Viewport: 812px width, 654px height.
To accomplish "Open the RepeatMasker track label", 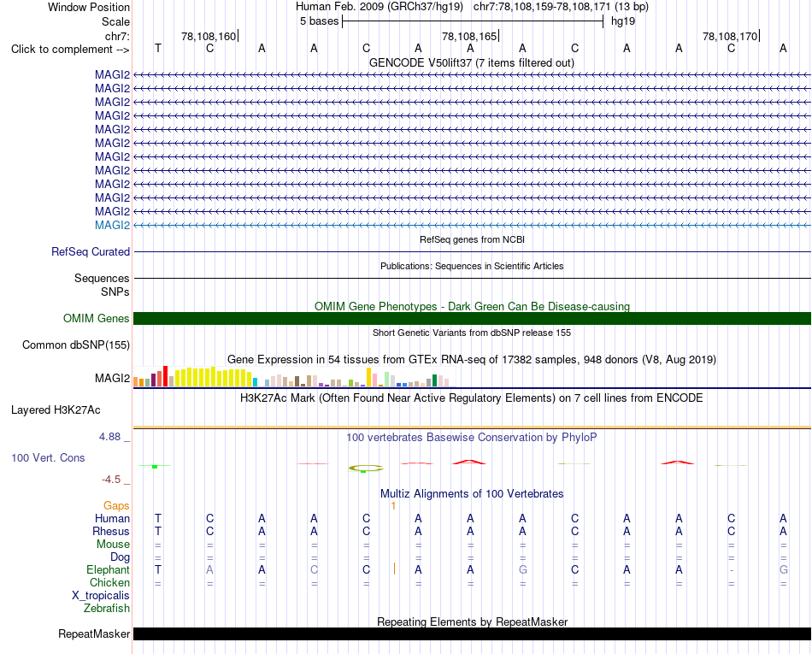I will click(x=94, y=633).
